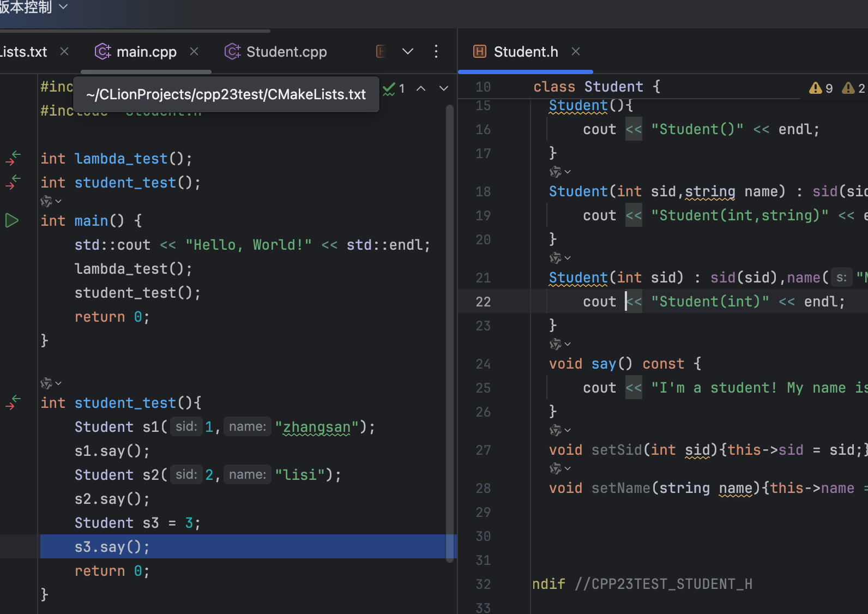Close the Student.h tab
This screenshot has height=614, width=868.
point(576,51)
